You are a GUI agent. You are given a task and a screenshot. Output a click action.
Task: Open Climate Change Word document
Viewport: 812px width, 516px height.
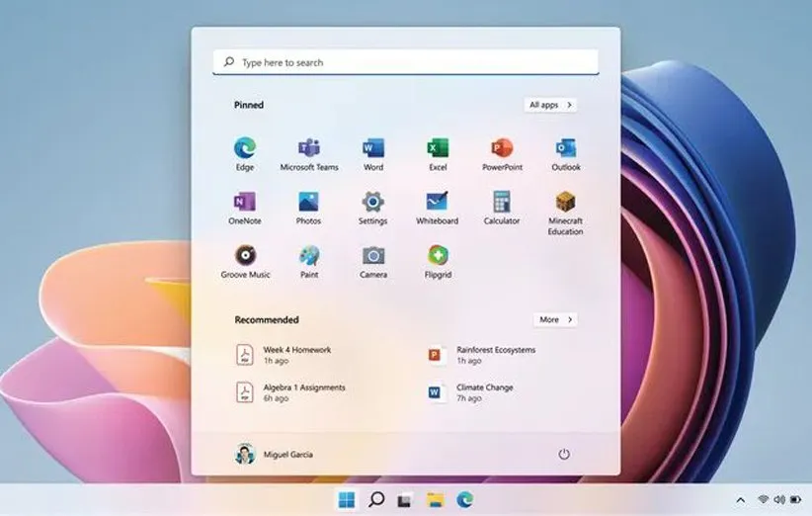[x=484, y=392]
